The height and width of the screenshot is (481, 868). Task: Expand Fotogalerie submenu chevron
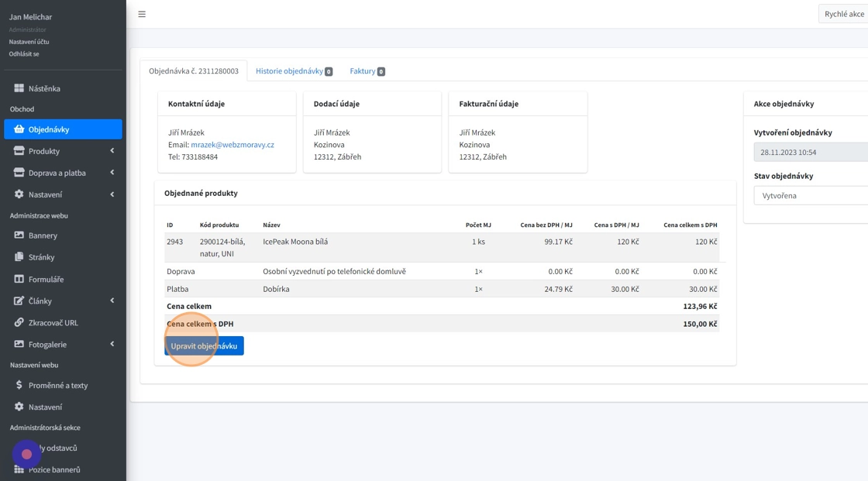click(x=112, y=344)
